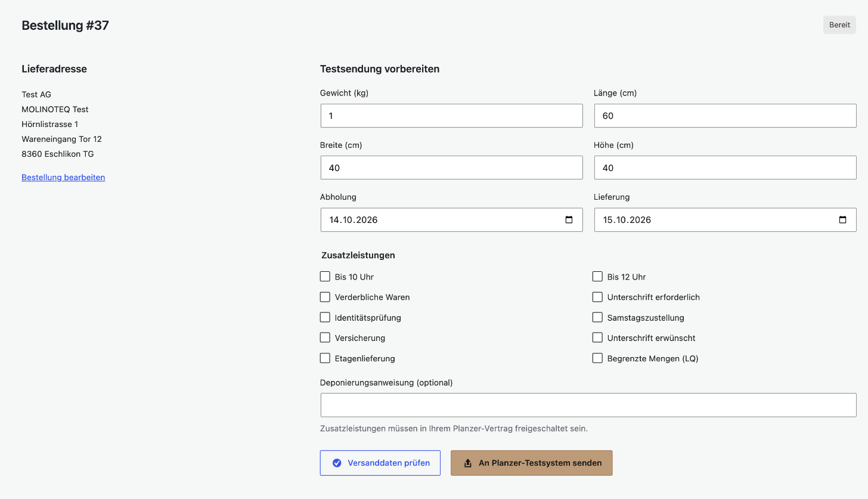Screen dimensions: 868x499
Task: Select the text 8360 Eschlikon TG
Action: pos(58,154)
